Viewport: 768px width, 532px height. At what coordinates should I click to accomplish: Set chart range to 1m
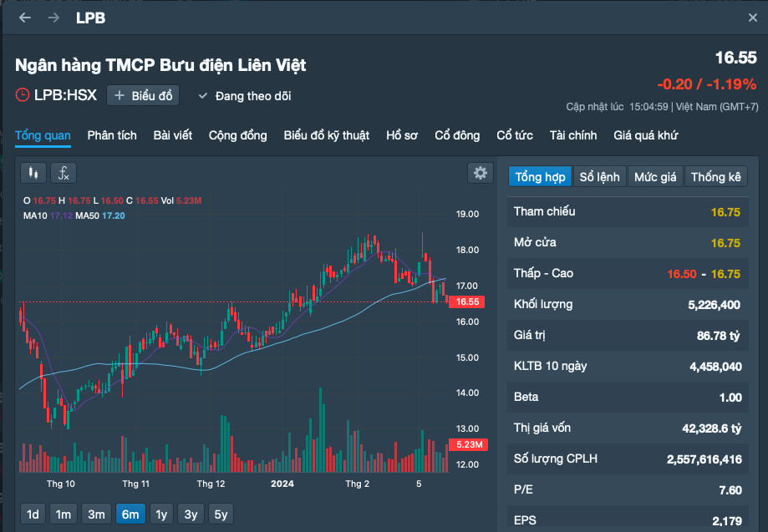(x=64, y=514)
